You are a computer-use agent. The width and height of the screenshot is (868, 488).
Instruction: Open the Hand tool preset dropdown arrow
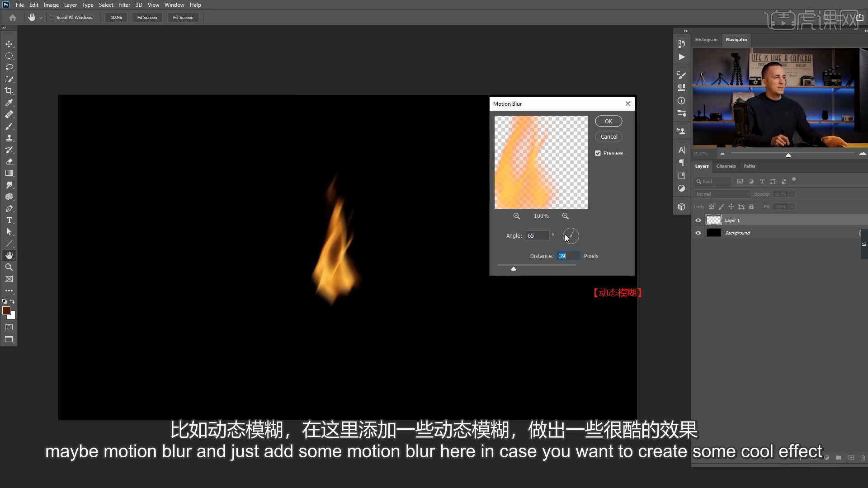coord(41,18)
